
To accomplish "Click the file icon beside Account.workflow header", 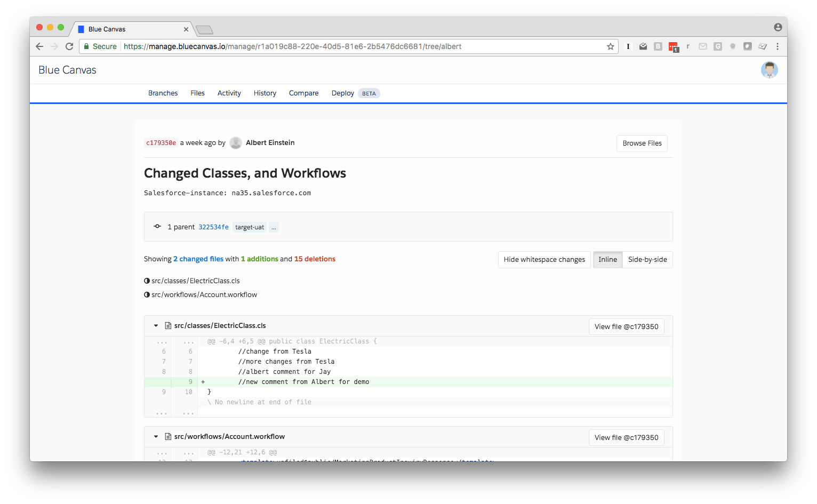I will click(x=168, y=436).
